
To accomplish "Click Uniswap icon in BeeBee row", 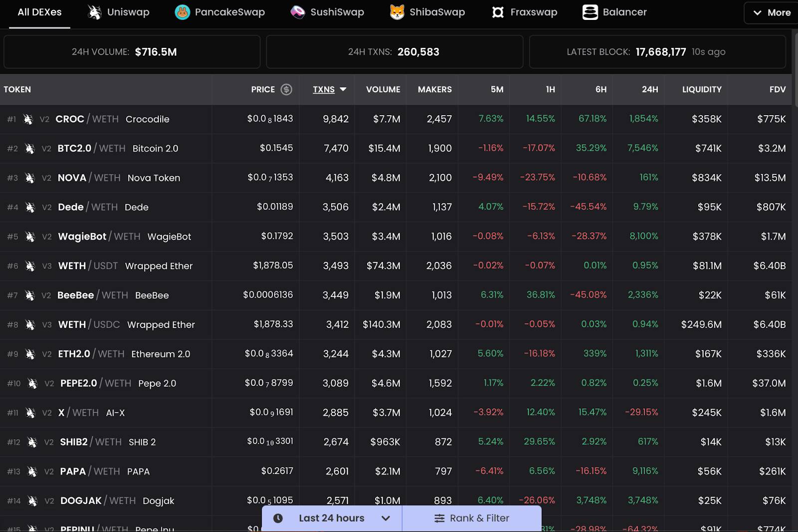I will (30, 296).
